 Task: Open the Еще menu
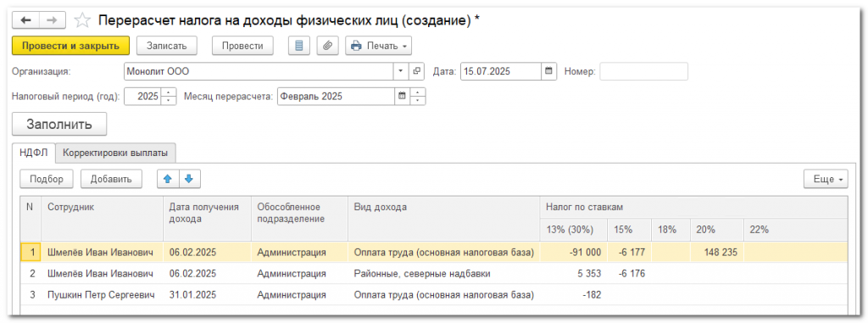click(x=826, y=179)
